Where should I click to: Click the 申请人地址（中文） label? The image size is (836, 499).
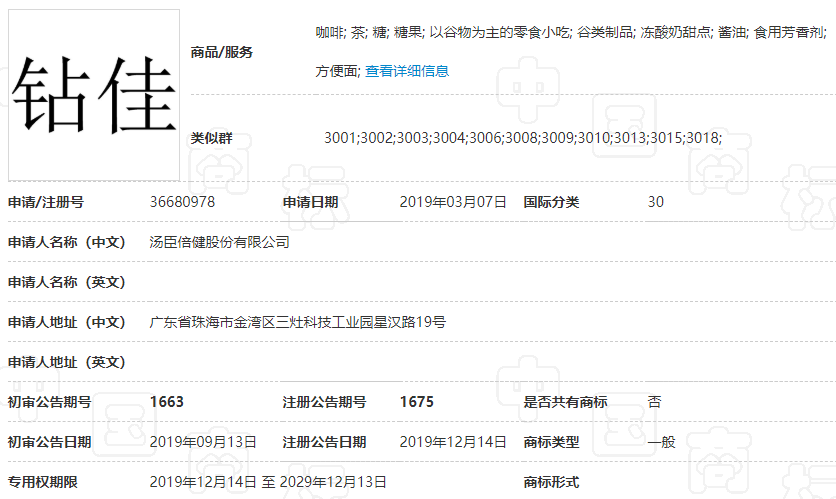[67, 322]
